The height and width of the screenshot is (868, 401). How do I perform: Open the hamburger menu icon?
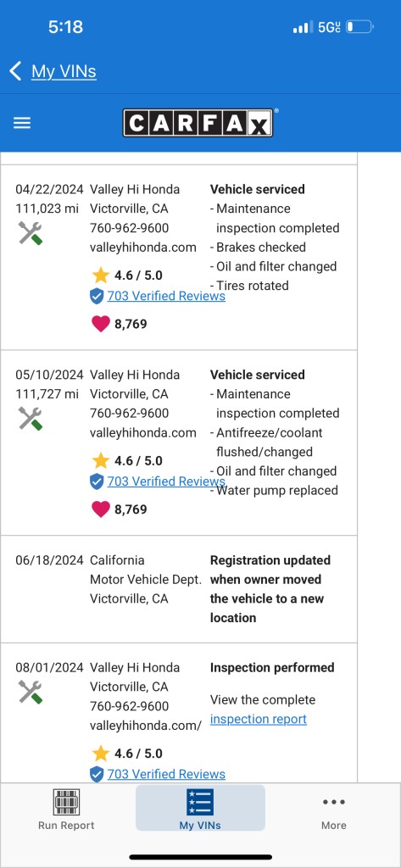[x=21, y=123]
